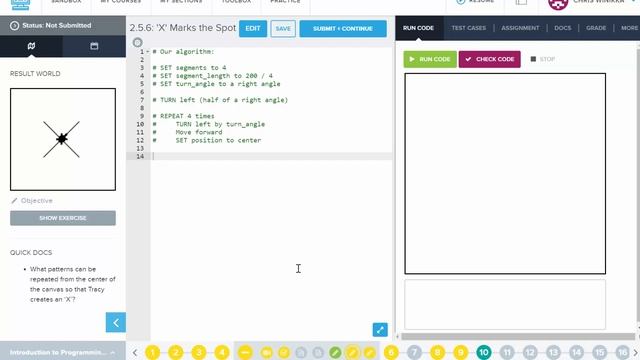The height and width of the screenshot is (360, 640).
Task: Advance lesson navigation with the right arrow
Action: (635, 353)
